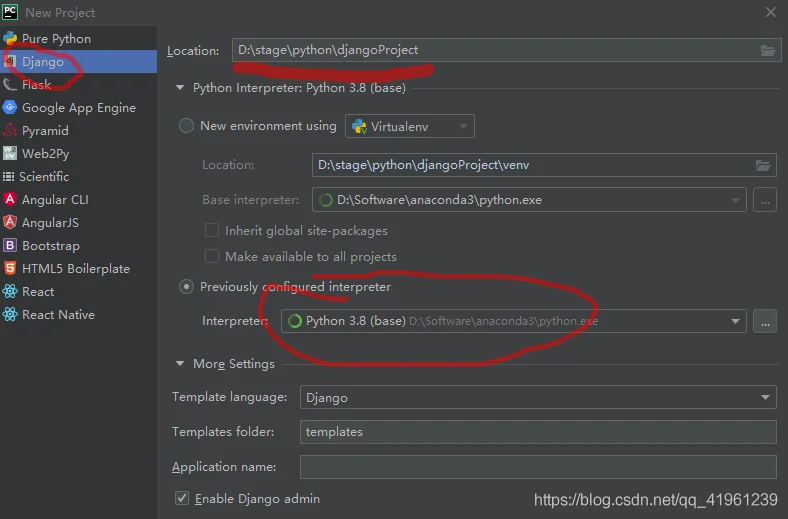Open Base interpreter dropdown
Viewport: 788px width, 519px height.
529,200
